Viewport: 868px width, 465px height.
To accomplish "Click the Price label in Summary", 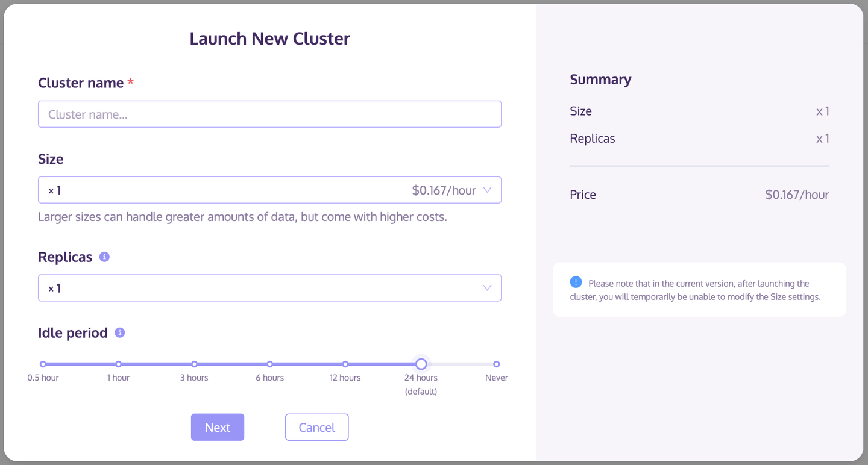I will point(583,195).
